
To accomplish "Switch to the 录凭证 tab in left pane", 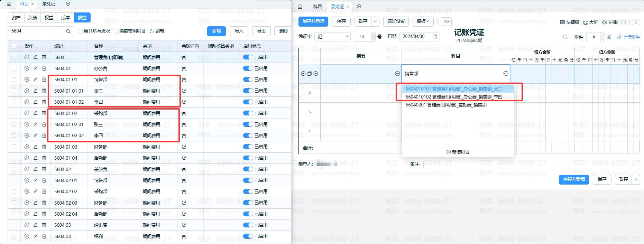I will pos(49,4).
